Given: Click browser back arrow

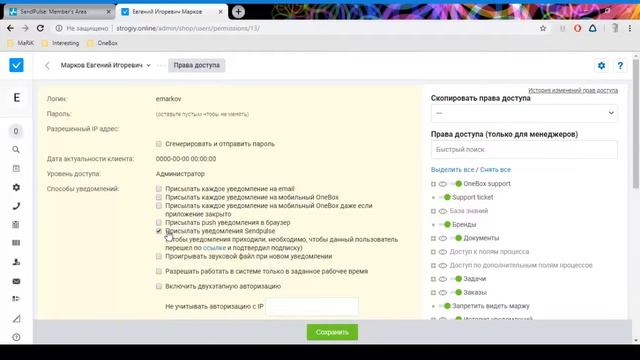Looking at the screenshot, I should 10,28.
